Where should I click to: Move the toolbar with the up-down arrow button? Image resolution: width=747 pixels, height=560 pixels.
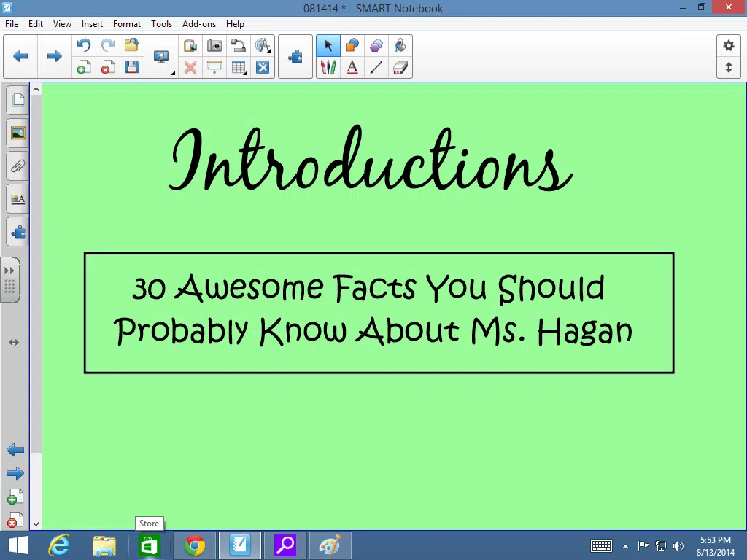pyautogui.click(x=729, y=68)
